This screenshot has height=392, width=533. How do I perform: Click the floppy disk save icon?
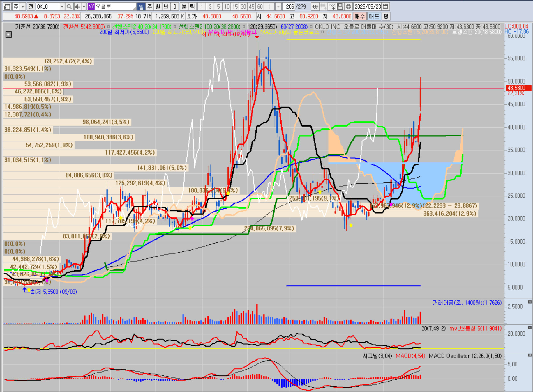(340, 6)
